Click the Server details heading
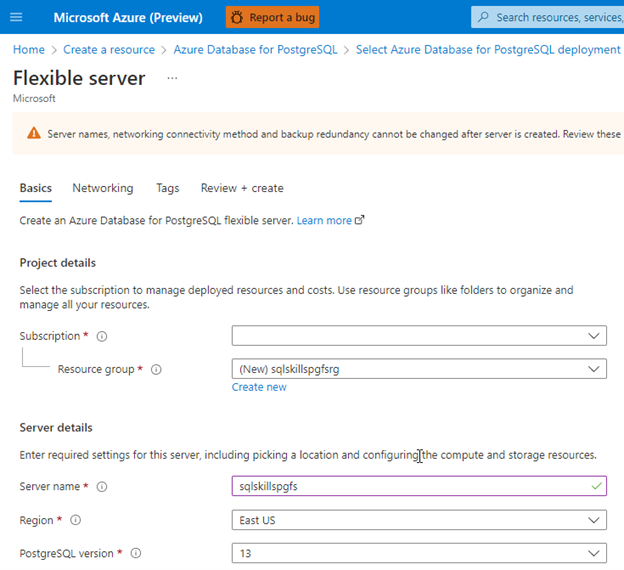The width and height of the screenshot is (624, 570). (56, 428)
